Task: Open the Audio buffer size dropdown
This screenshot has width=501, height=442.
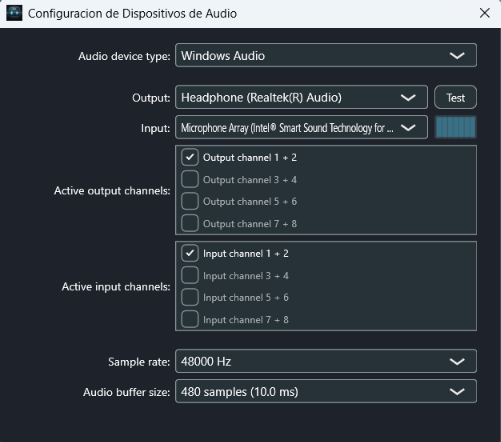Action: 326,391
